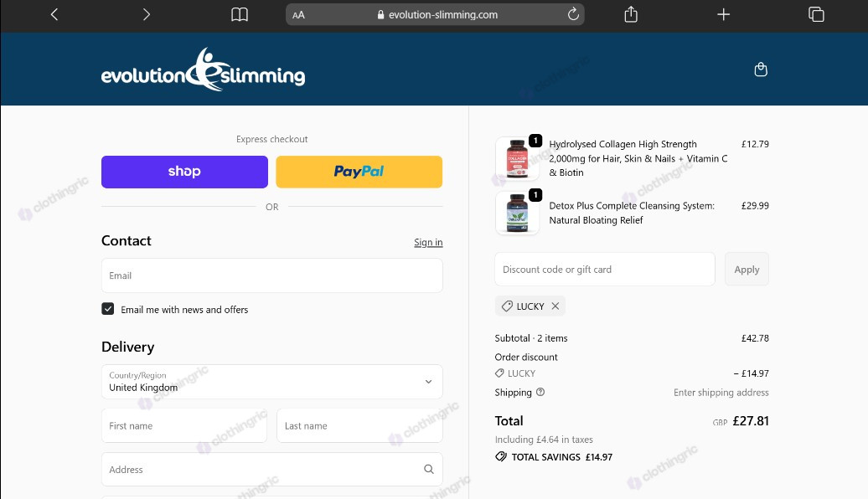This screenshot has height=499, width=868.
Task: Click the Address field
Action: click(x=271, y=469)
